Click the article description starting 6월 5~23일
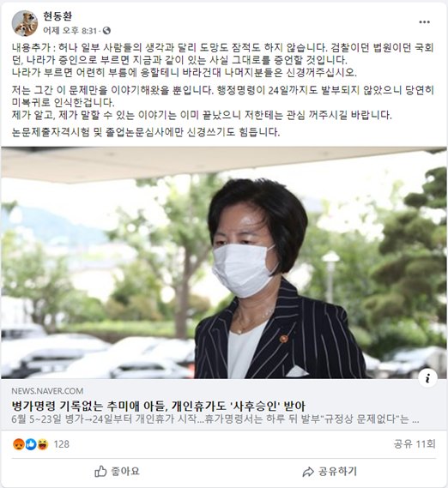This screenshot has height=488, width=448. (x=215, y=419)
